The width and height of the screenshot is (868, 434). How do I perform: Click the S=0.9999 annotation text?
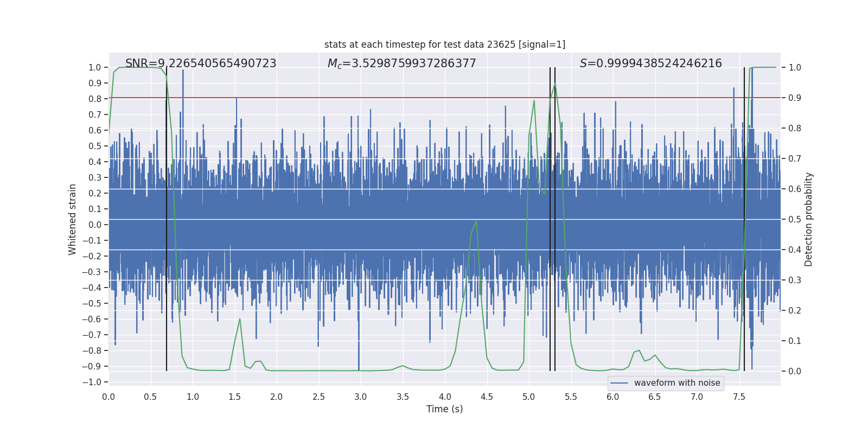tap(650, 63)
